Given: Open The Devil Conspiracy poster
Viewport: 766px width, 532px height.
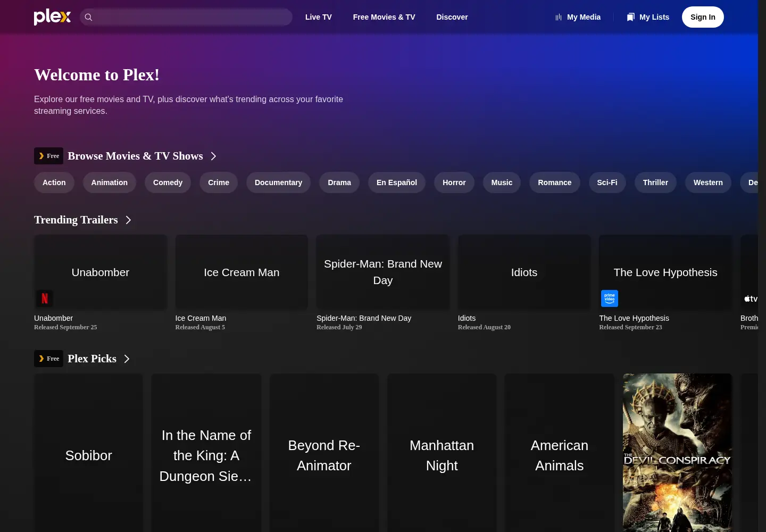Looking at the screenshot, I should click(x=677, y=453).
